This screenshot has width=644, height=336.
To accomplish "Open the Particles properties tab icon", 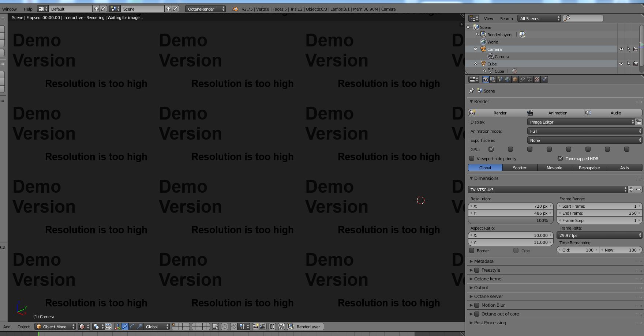I will click(544, 79).
